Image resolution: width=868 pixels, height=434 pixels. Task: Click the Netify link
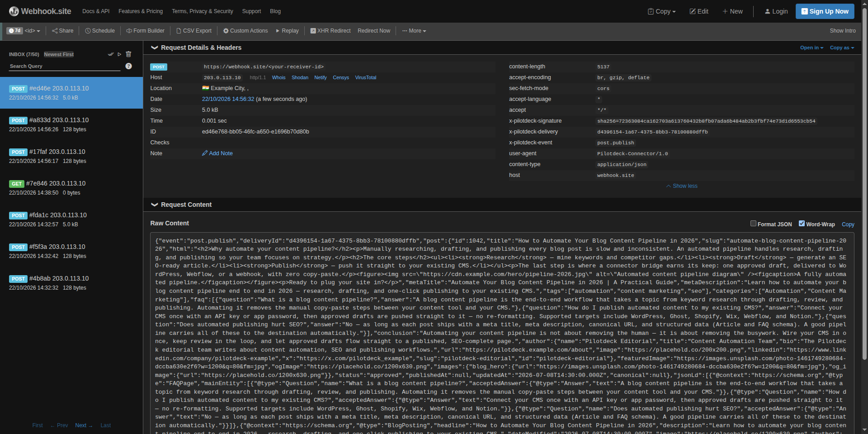(x=321, y=78)
